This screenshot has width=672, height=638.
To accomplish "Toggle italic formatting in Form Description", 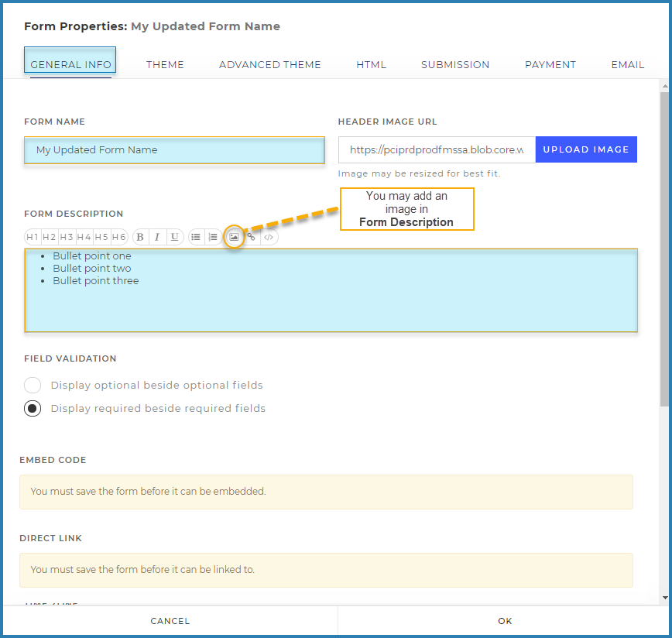I will click(x=157, y=237).
